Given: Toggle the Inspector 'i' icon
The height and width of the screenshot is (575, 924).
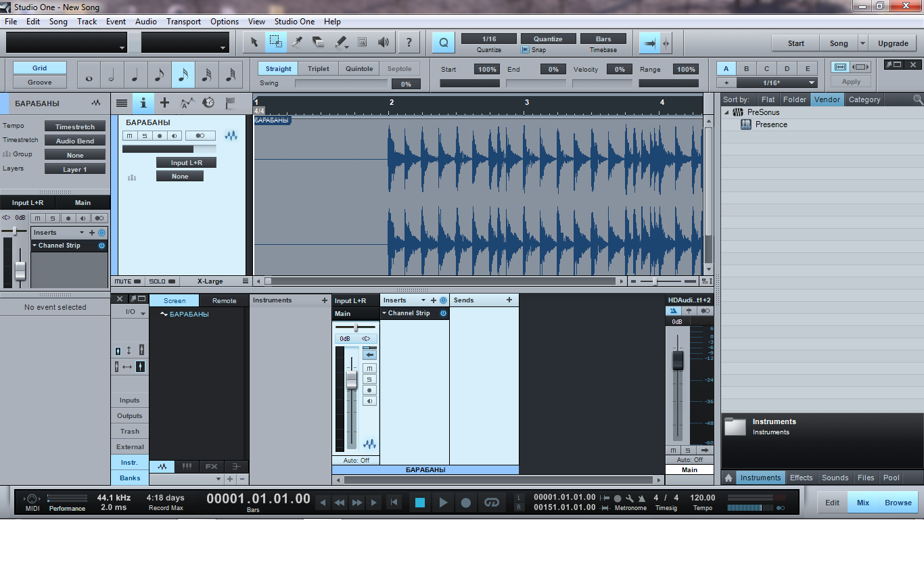Looking at the screenshot, I should (143, 103).
